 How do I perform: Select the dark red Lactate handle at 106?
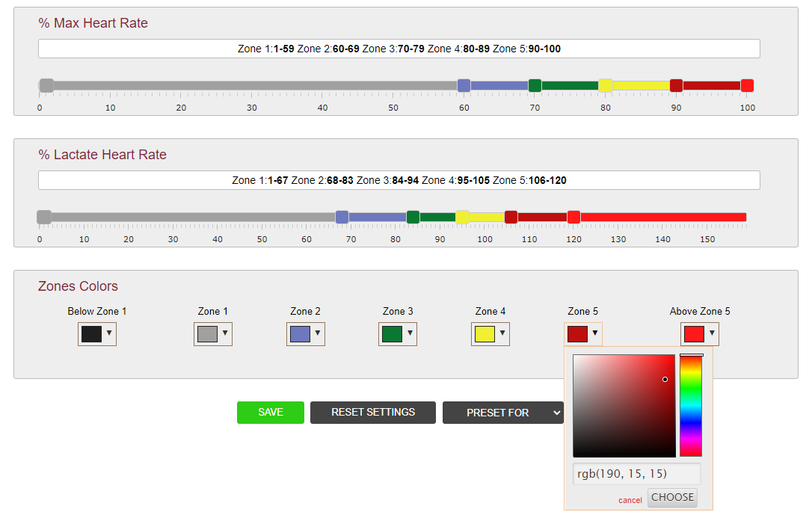(x=511, y=217)
